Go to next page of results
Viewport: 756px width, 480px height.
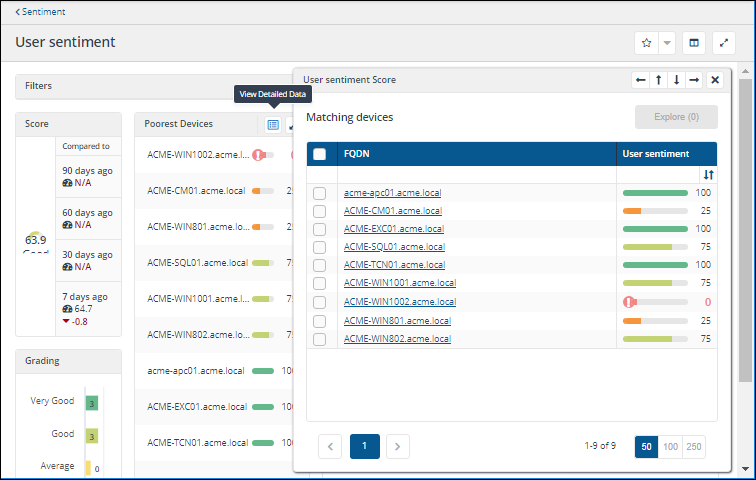(x=398, y=446)
